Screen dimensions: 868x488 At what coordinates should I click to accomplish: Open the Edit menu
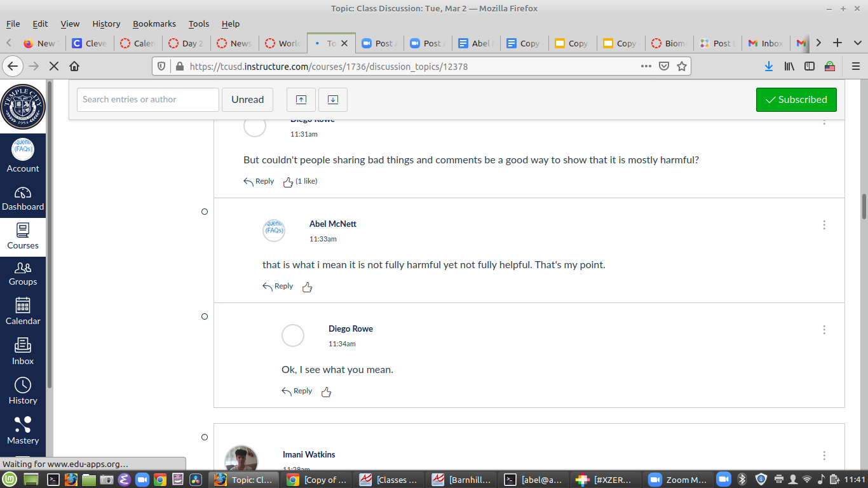click(40, 24)
